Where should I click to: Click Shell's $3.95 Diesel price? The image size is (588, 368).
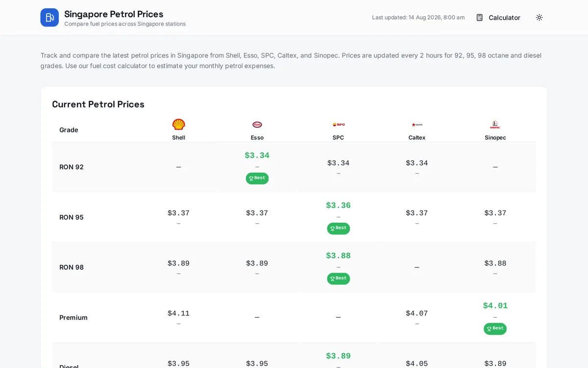pos(179,364)
